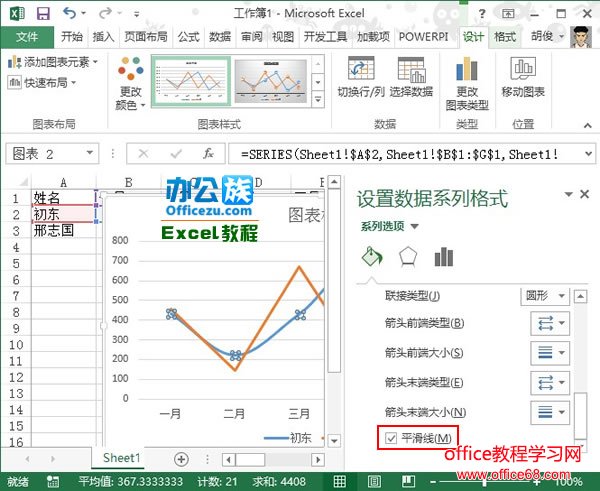Click the user avatar picture
The height and width of the screenshot is (491, 600).
point(581,37)
